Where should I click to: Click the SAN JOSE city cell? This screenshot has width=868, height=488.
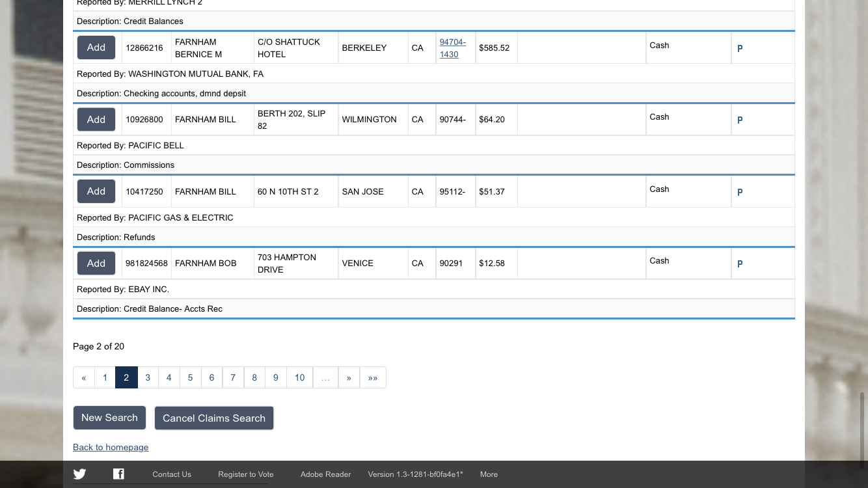[373, 191]
